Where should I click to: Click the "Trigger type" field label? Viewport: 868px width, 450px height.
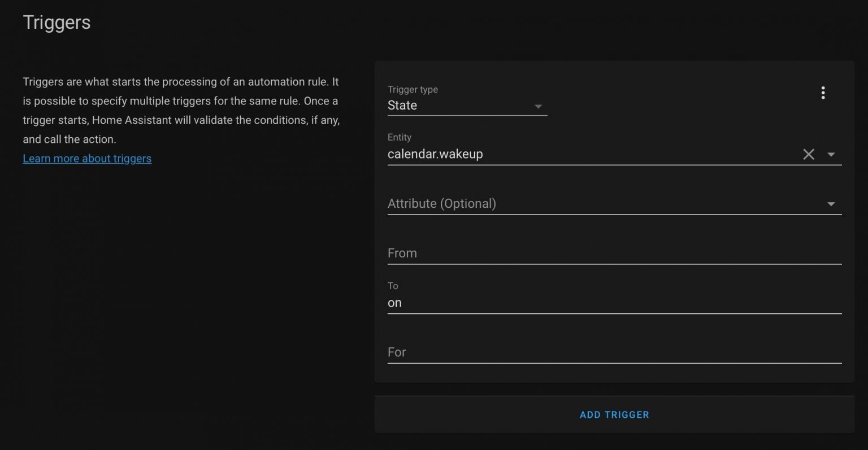[413, 90]
